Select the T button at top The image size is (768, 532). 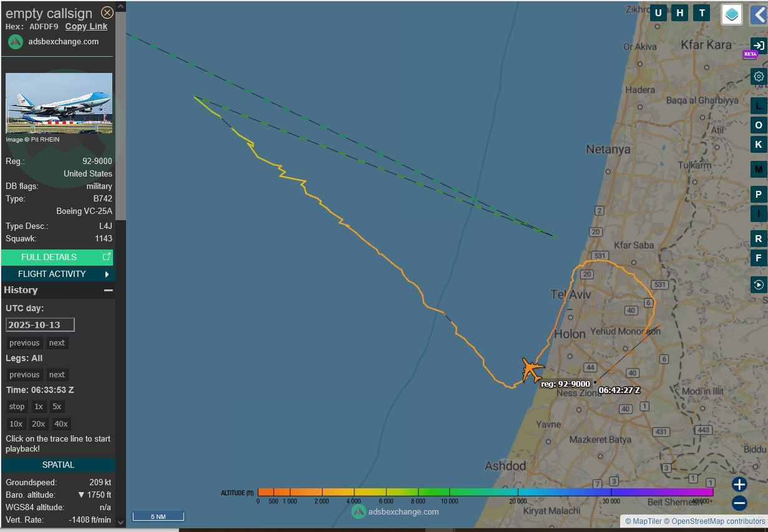pyautogui.click(x=702, y=12)
